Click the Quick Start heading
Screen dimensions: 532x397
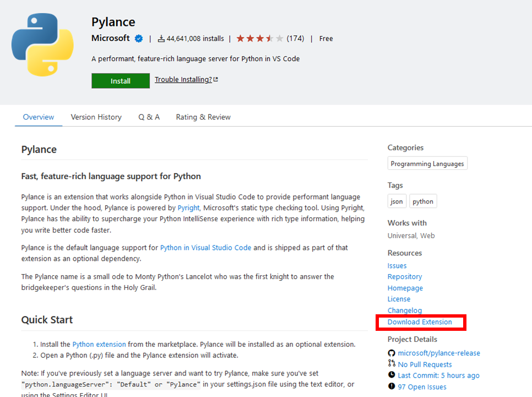point(47,320)
